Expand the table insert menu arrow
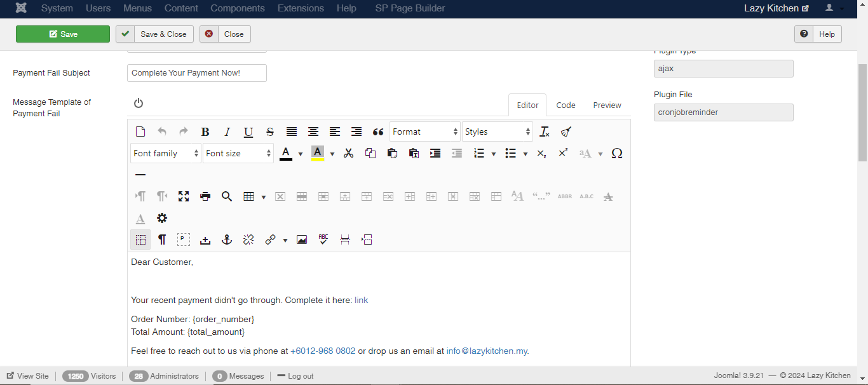 (264, 197)
